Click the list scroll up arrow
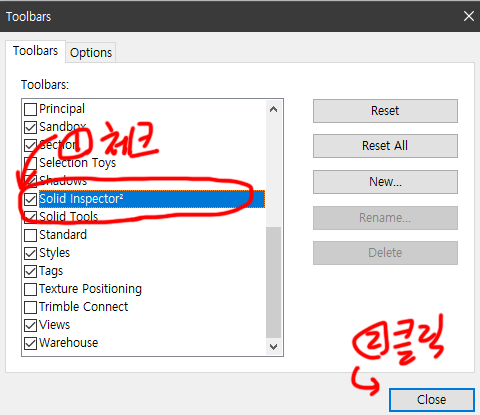Viewport: 480px width, 415px height. tap(273, 109)
